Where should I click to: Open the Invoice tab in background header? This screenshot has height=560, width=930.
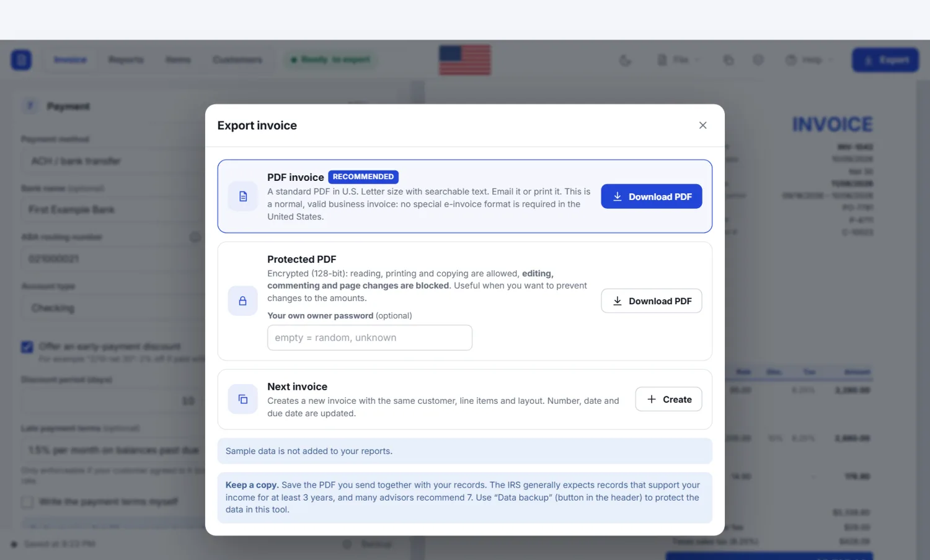click(70, 60)
